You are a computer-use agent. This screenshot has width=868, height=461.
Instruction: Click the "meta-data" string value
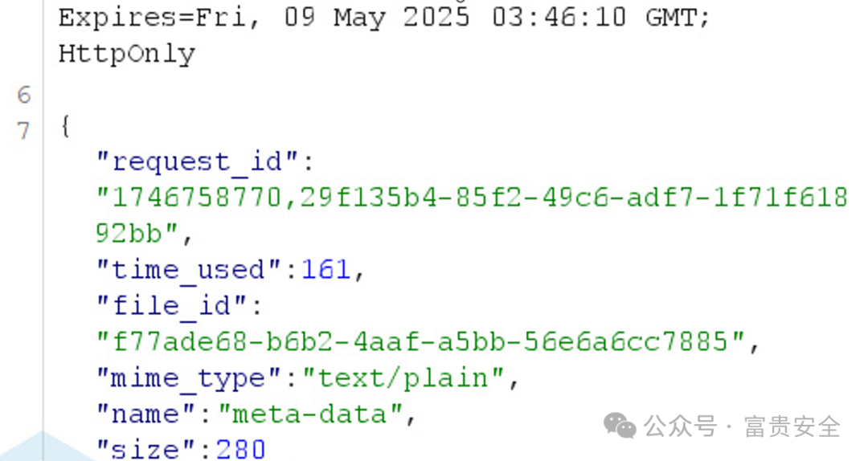pyautogui.click(x=311, y=414)
